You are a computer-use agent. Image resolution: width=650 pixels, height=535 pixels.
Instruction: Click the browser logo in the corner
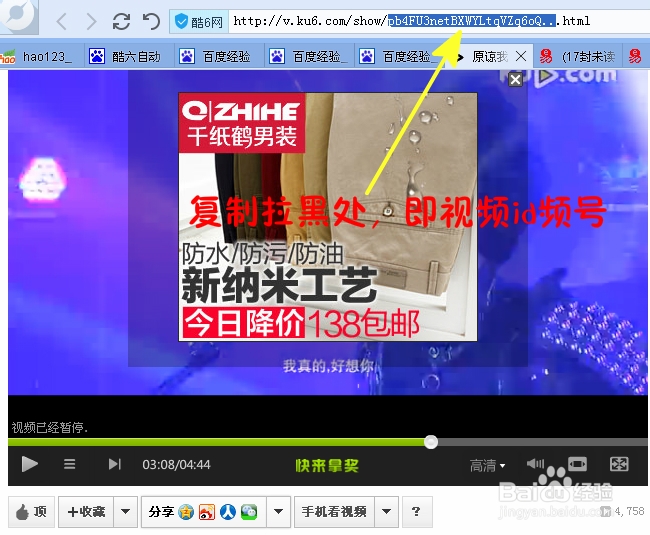[x=19, y=15]
